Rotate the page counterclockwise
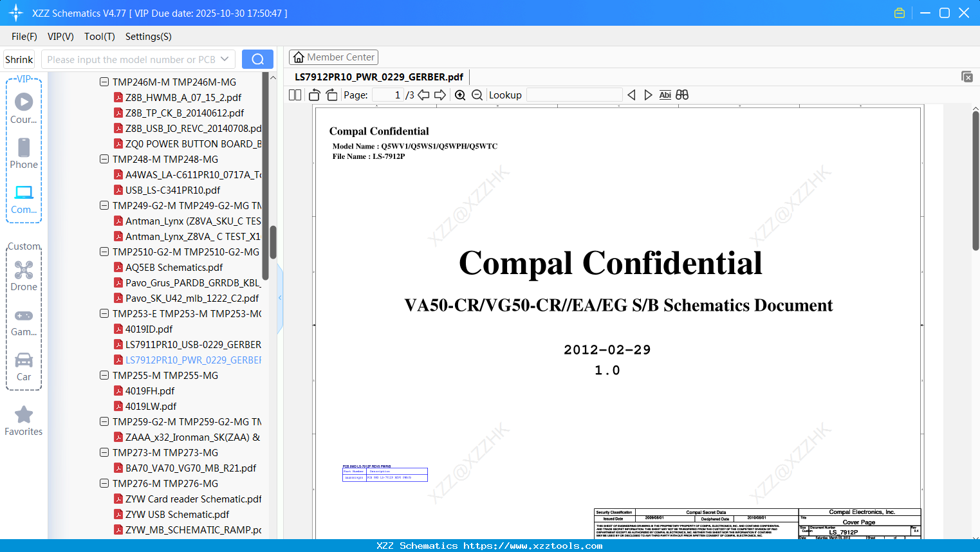Image resolution: width=980 pixels, height=552 pixels. 314,95
